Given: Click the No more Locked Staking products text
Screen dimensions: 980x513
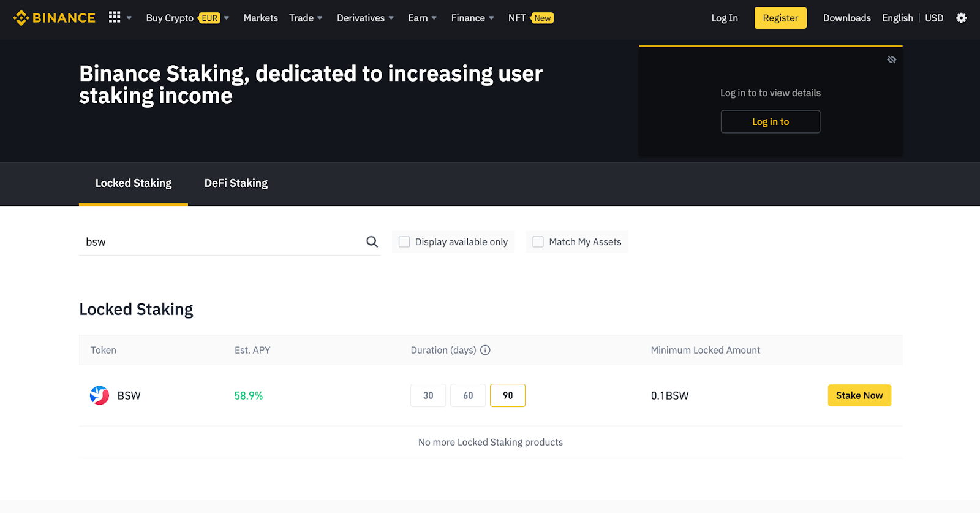Looking at the screenshot, I should coord(491,442).
